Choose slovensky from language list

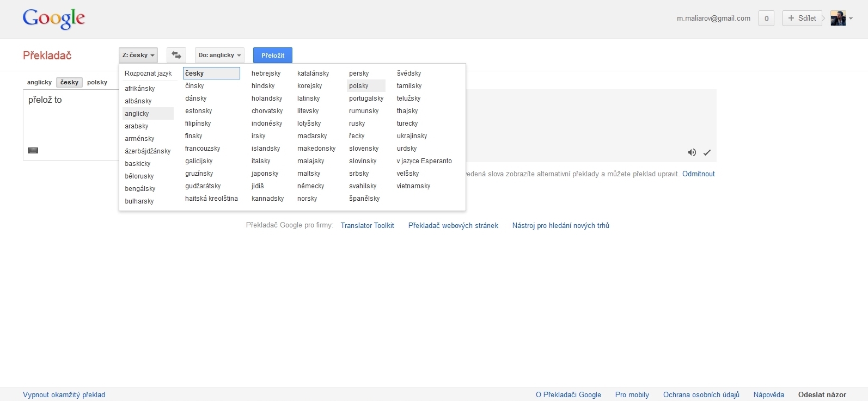point(364,149)
